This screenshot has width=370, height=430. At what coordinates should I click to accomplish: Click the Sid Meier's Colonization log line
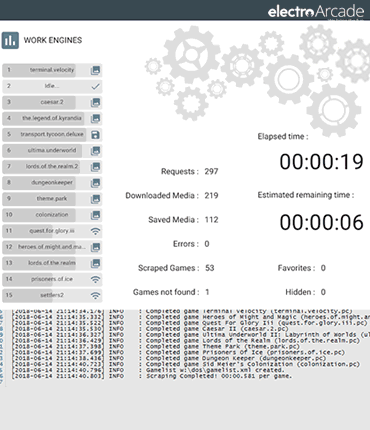186,364
